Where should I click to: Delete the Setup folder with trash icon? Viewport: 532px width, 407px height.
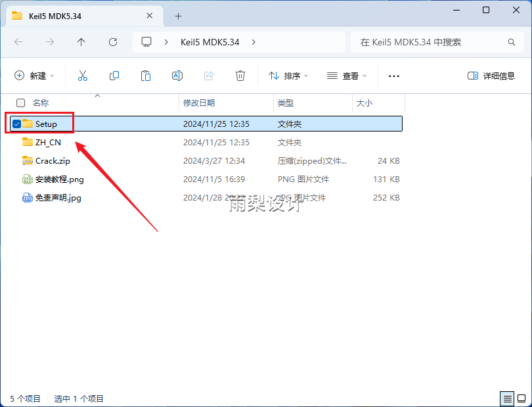(240, 76)
